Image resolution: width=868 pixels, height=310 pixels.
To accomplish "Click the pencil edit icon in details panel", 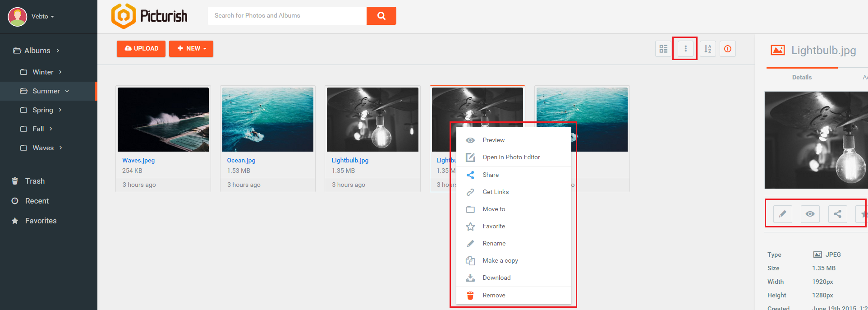I will tap(782, 214).
